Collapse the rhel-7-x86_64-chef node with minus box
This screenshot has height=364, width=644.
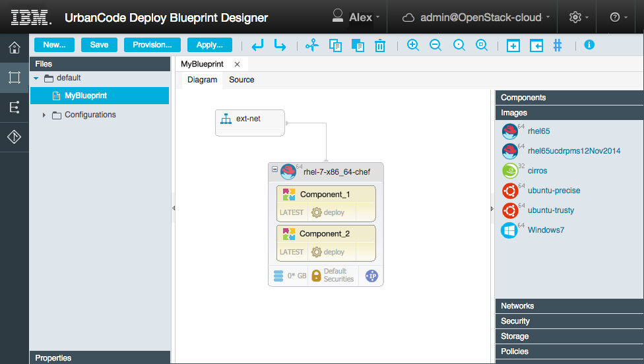click(274, 169)
